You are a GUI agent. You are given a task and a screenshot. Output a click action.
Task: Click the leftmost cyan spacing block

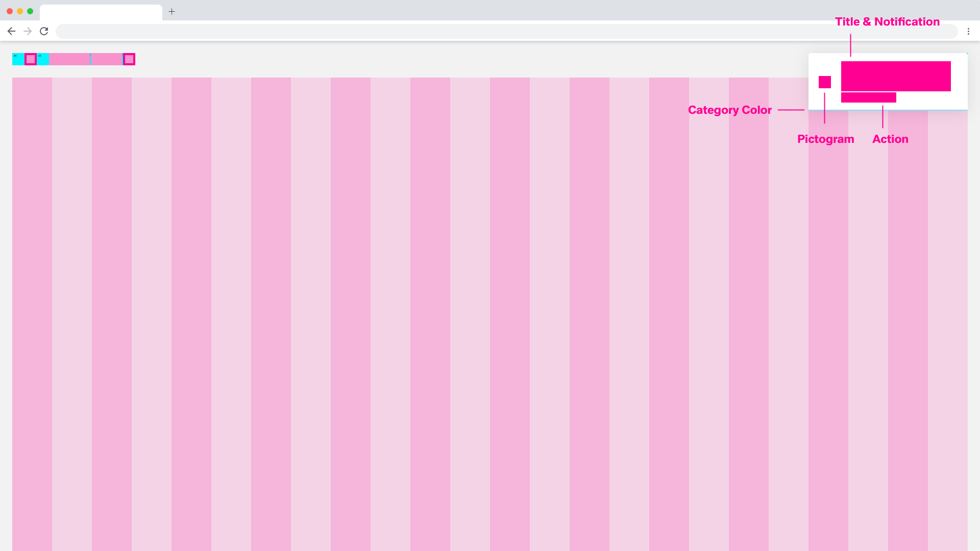click(x=18, y=59)
